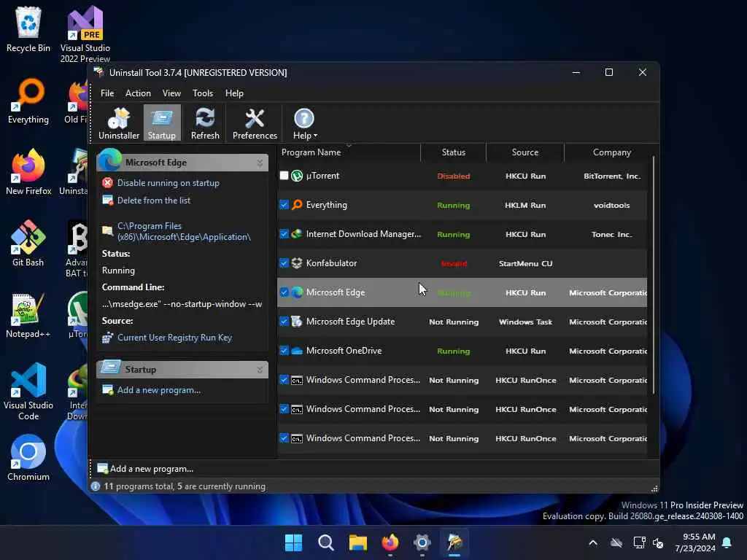Open the File menu
The width and height of the screenshot is (747, 560).
(x=107, y=93)
